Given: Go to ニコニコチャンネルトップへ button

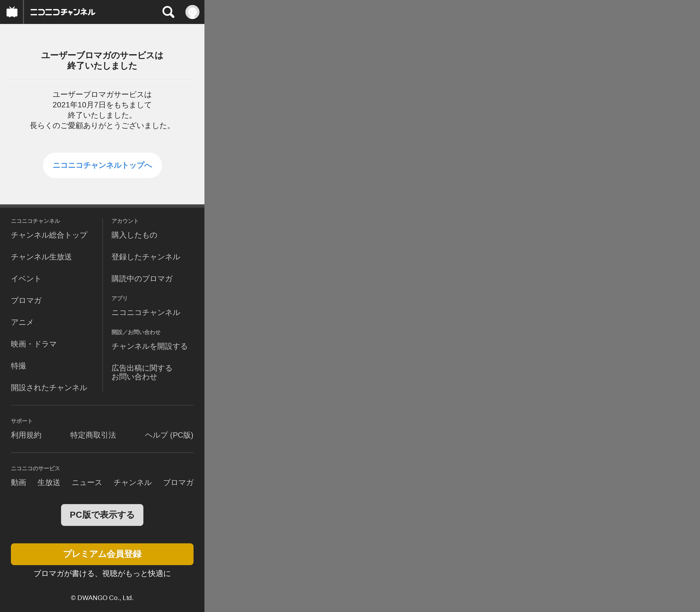Looking at the screenshot, I should (102, 165).
